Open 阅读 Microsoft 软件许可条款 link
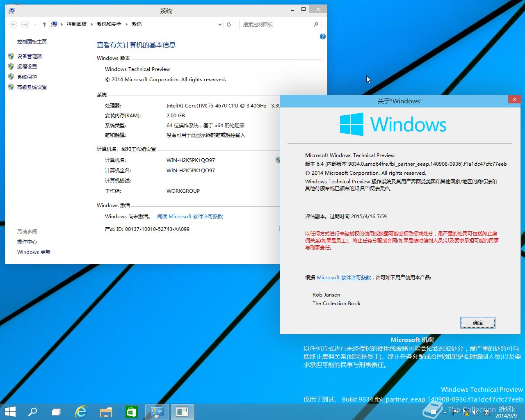Viewport: 525px width, 420px height. [190, 217]
